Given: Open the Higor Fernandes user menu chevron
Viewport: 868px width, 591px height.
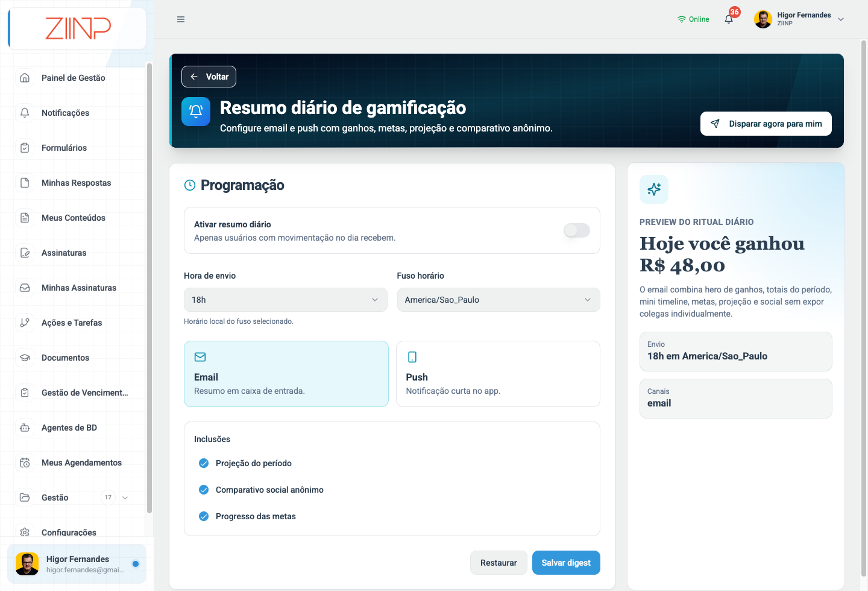Looking at the screenshot, I should tap(841, 19).
